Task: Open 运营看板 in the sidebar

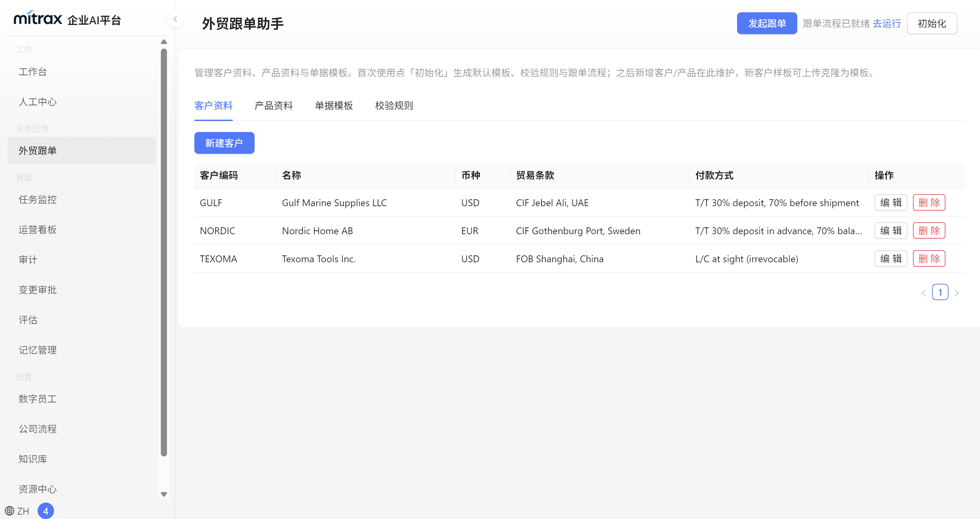Action: (x=82, y=230)
